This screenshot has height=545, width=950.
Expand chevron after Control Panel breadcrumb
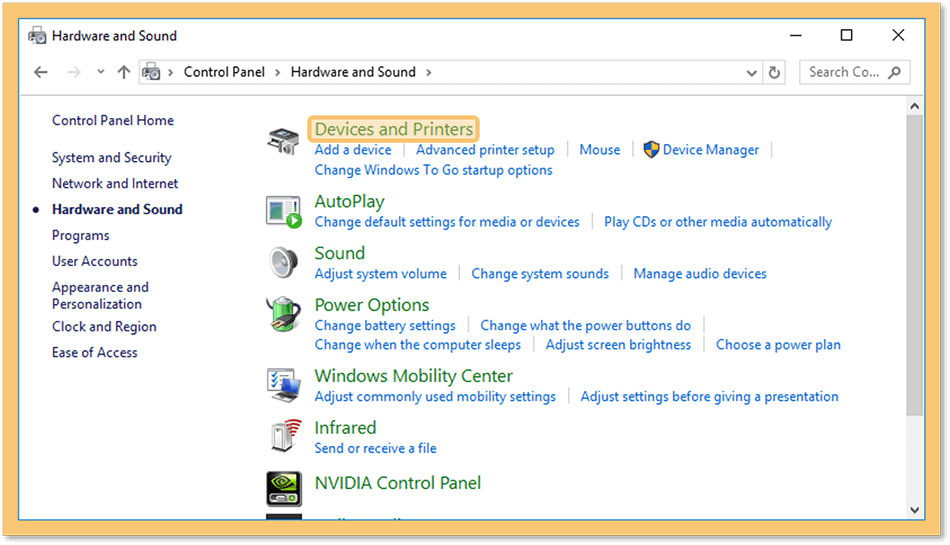click(x=277, y=73)
